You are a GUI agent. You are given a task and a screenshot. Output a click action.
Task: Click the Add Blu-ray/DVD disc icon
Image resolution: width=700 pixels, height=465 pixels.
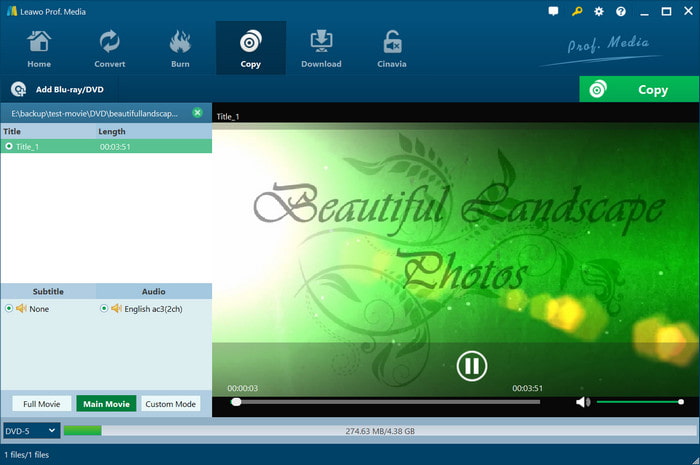18,89
